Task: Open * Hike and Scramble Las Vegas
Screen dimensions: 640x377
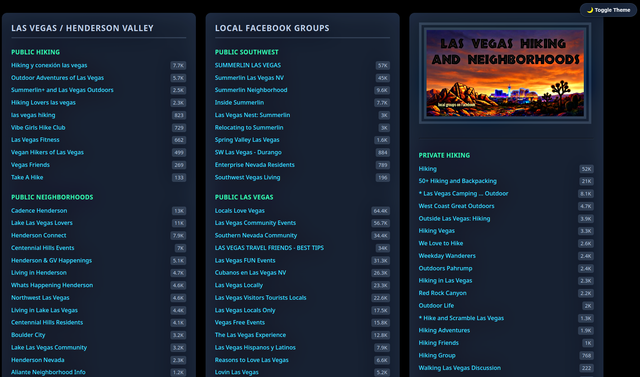Action: click(461, 318)
